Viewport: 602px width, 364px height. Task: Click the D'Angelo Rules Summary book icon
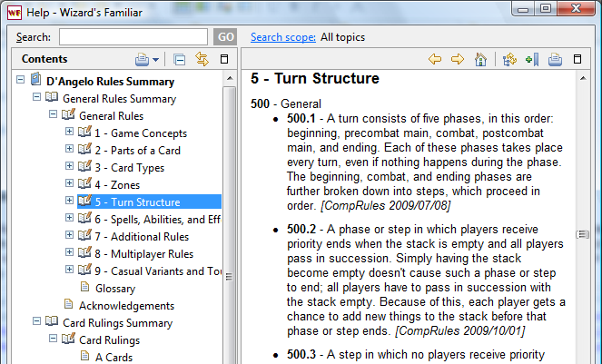tap(35, 79)
